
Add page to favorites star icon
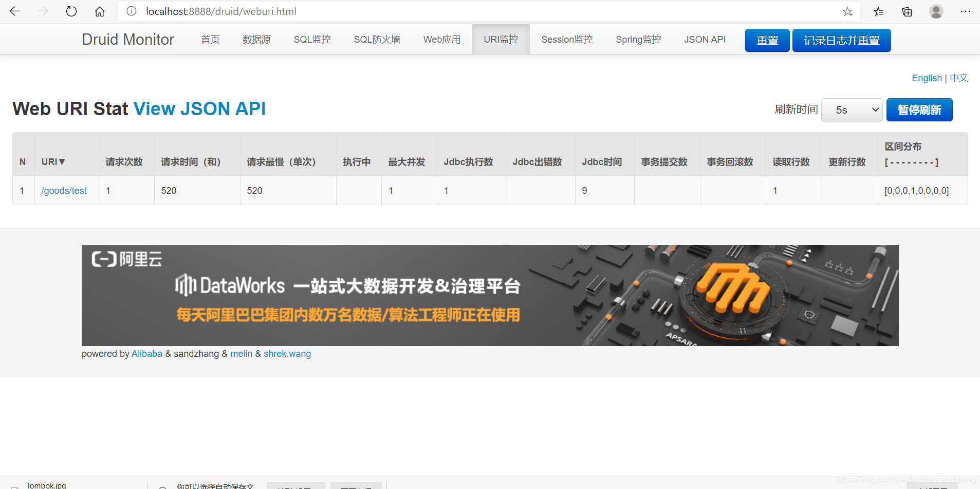click(848, 11)
